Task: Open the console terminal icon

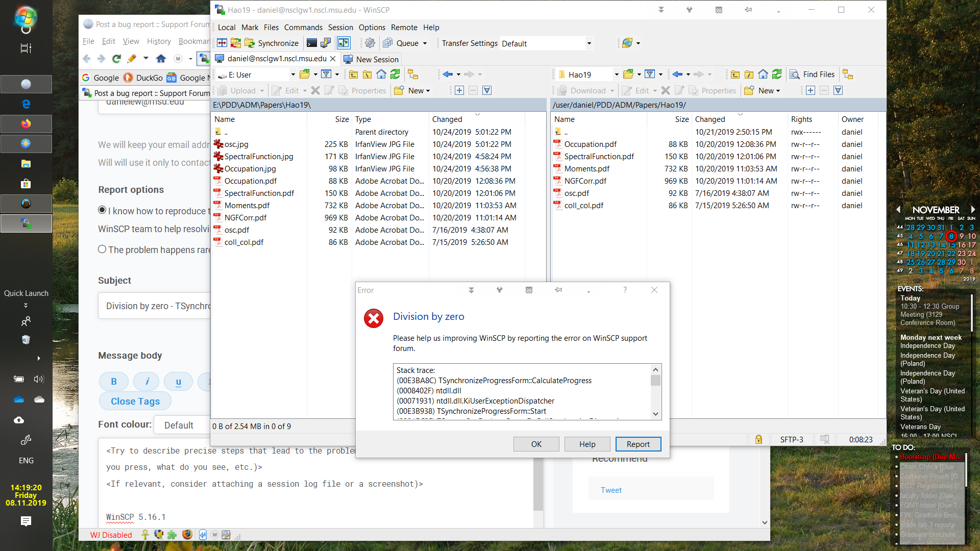Action: [x=311, y=43]
